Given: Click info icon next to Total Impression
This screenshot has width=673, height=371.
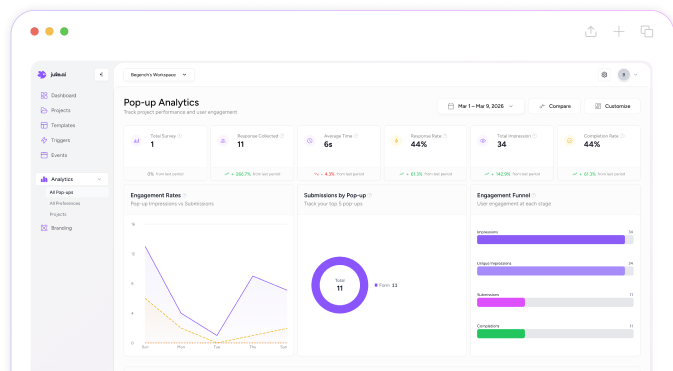Looking at the screenshot, I should click(x=534, y=136).
